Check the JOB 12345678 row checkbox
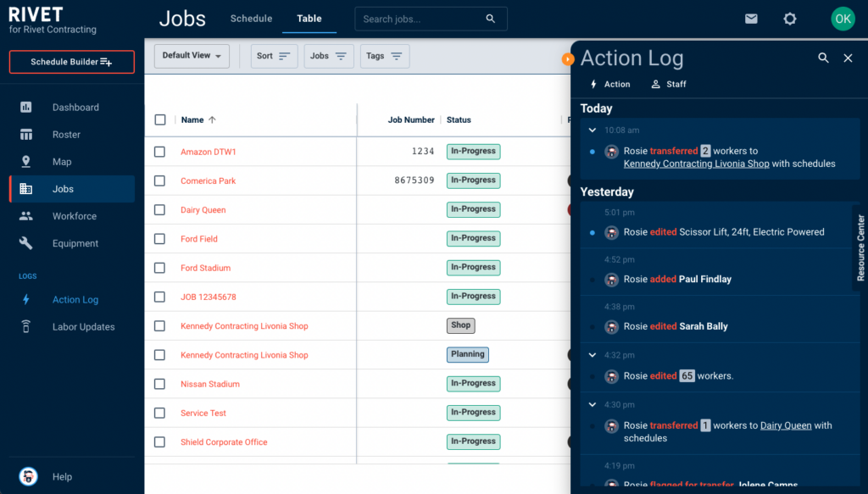 coord(159,297)
